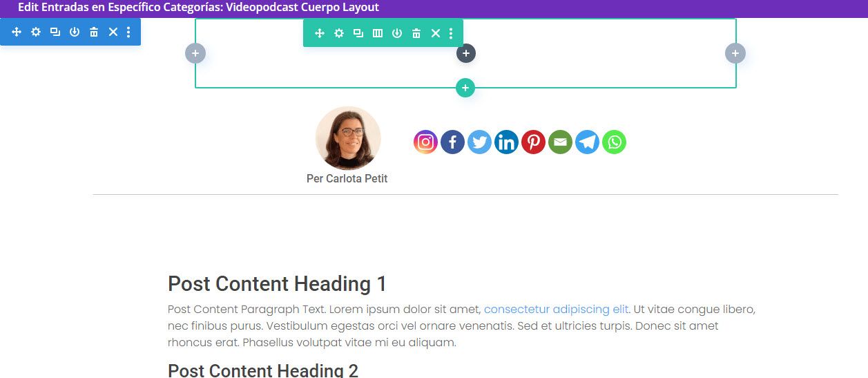This screenshot has height=378, width=868.
Task: Click the Instagram share icon
Action: (x=425, y=142)
